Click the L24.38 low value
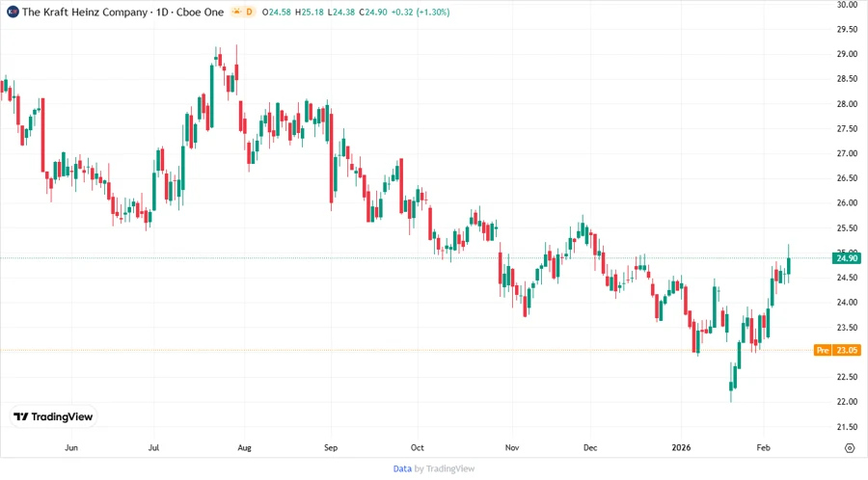This screenshot has width=868, height=480. coord(341,12)
